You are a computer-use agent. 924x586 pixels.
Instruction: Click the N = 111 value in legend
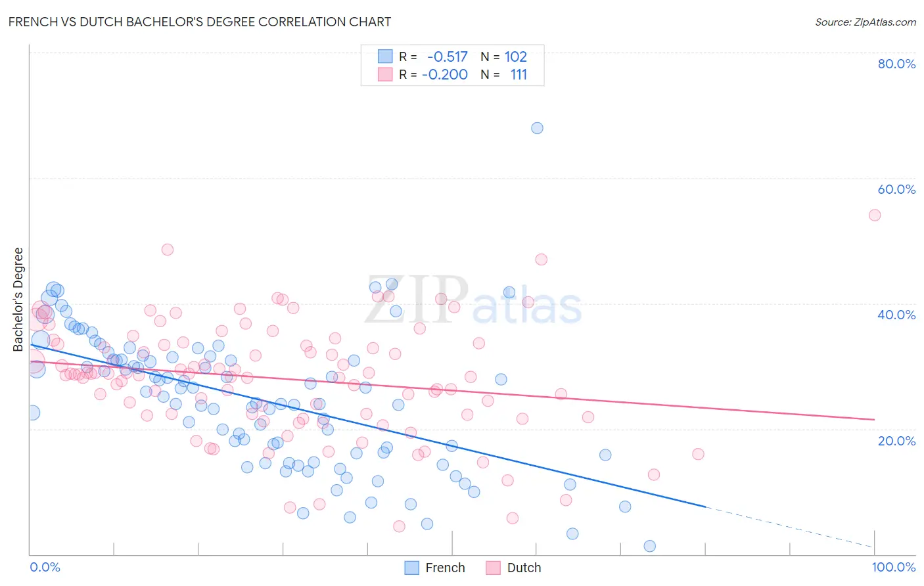pos(504,74)
